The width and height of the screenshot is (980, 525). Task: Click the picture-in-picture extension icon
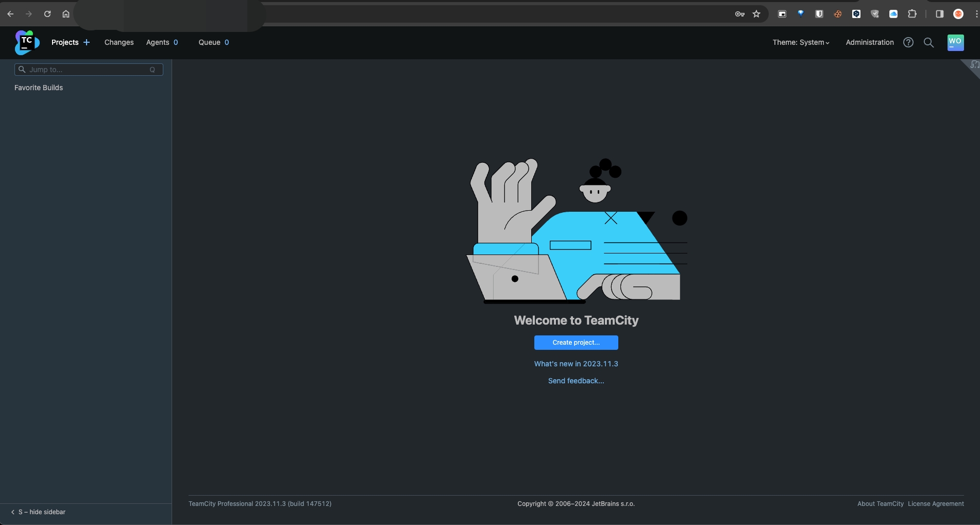point(782,14)
